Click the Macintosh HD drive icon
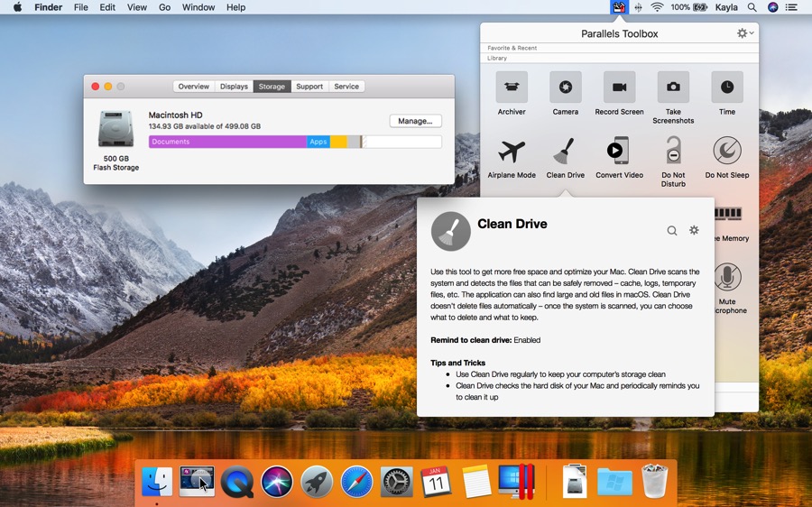 [x=116, y=128]
